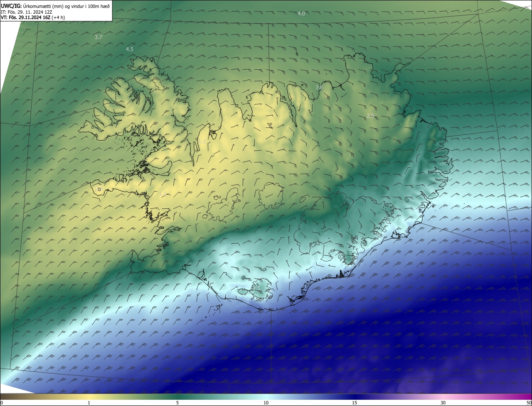The image size is (532, 406).
Task: Click the '15' tick on the colour scale
Action: click(355, 403)
